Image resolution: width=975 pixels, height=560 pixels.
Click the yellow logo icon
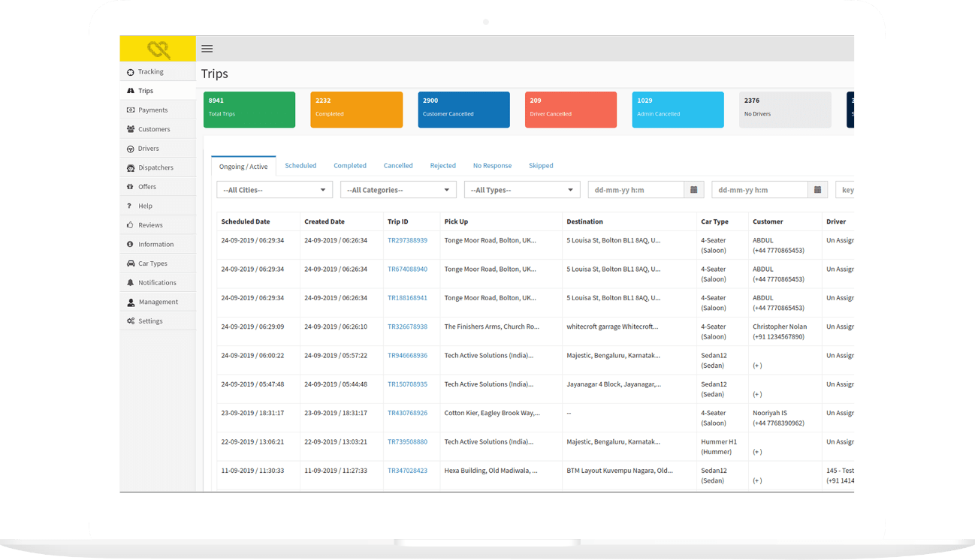(x=158, y=50)
